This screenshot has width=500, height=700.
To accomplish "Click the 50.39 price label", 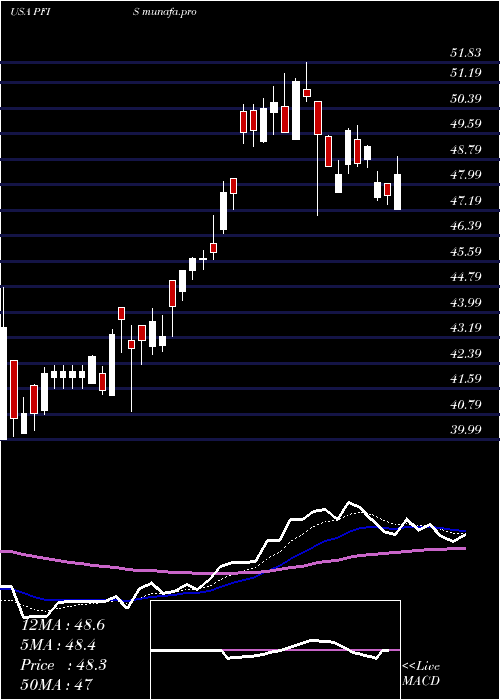I will pyautogui.click(x=465, y=99).
